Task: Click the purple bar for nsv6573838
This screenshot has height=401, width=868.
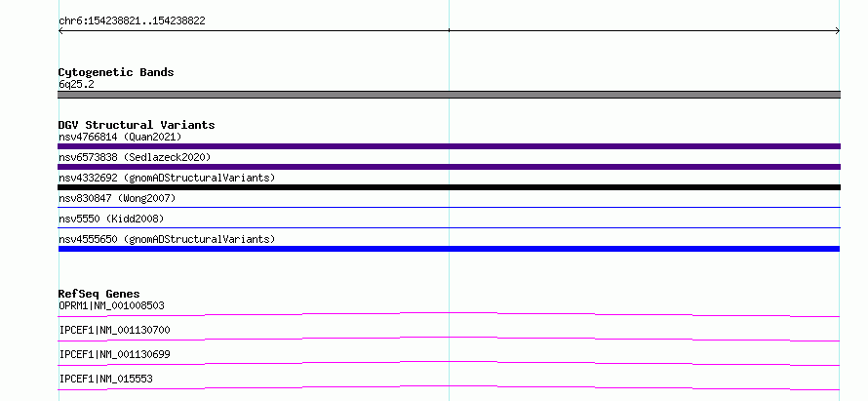Action: tap(449, 167)
